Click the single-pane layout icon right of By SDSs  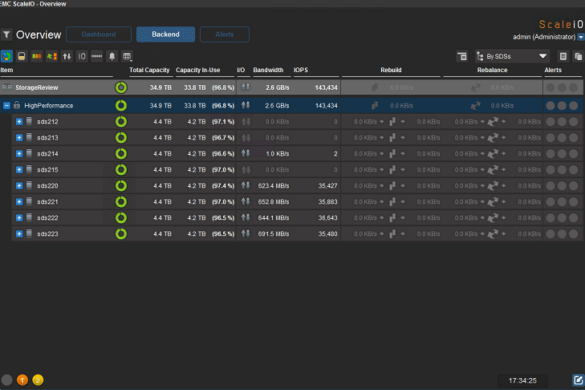pos(563,56)
